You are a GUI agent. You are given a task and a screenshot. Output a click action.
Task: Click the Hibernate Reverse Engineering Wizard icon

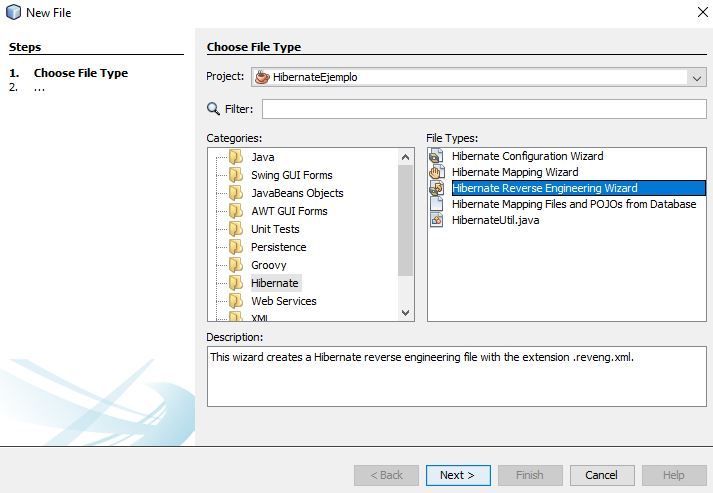point(437,188)
